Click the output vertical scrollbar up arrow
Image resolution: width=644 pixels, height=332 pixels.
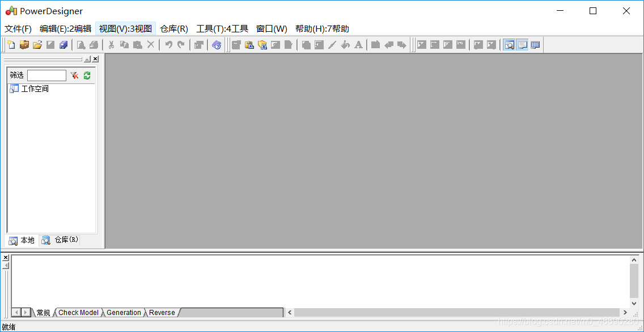pos(634,260)
